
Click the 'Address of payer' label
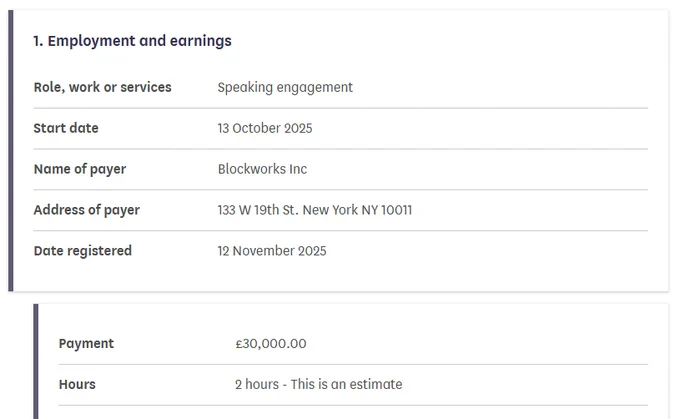point(87,210)
